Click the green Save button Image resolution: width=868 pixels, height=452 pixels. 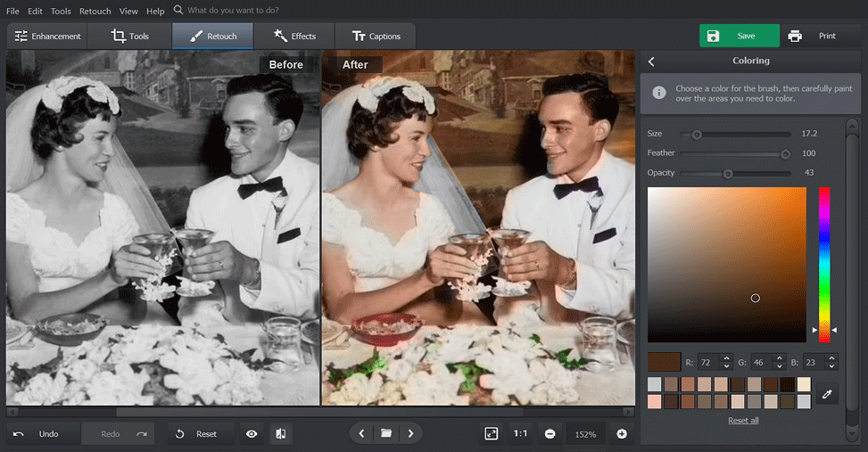739,36
